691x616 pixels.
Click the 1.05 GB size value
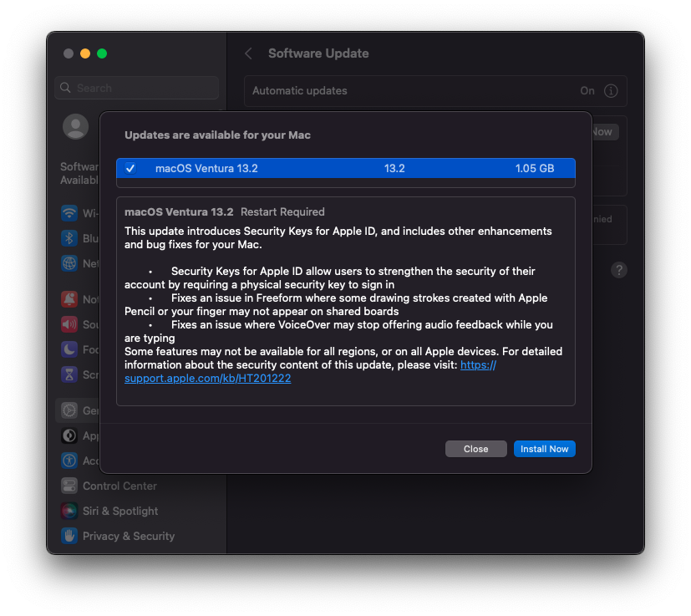coord(535,169)
